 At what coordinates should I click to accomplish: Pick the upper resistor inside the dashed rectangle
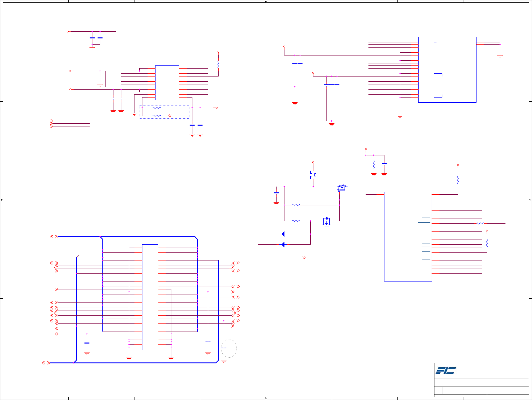point(157,108)
